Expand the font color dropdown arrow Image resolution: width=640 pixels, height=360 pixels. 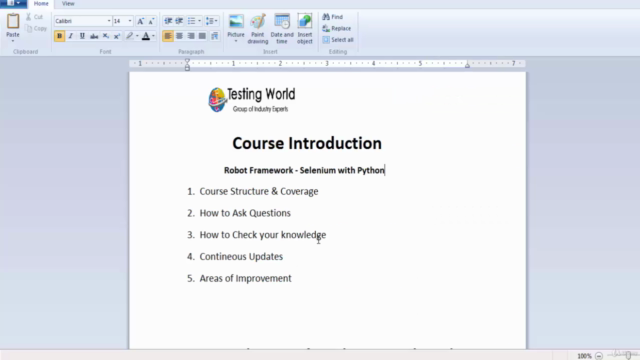click(153, 36)
